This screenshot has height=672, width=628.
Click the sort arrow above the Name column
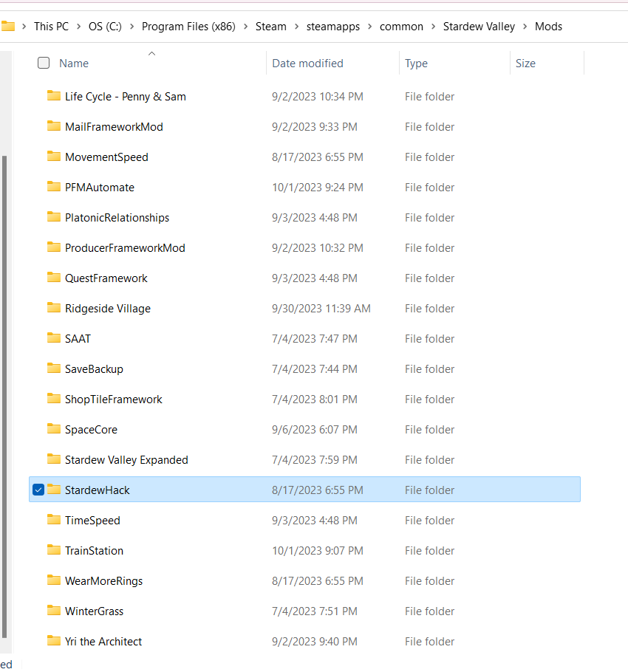pyautogui.click(x=151, y=54)
